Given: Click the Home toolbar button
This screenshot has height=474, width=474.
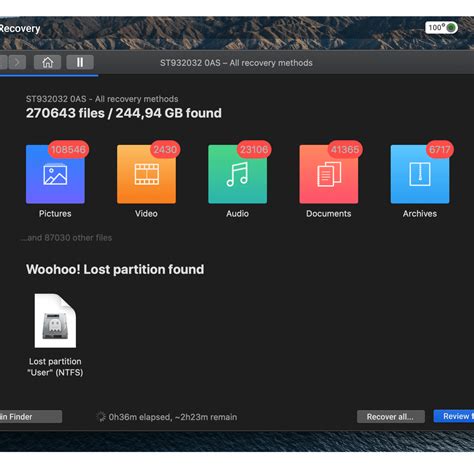Looking at the screenshot, I should pyautogui.click(x=47, y=62).
